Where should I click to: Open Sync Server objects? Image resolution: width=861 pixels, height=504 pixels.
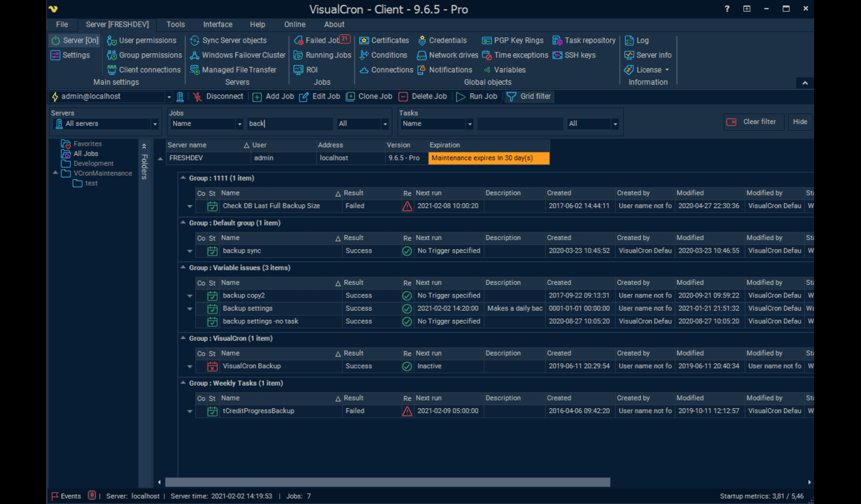[228, 41]
